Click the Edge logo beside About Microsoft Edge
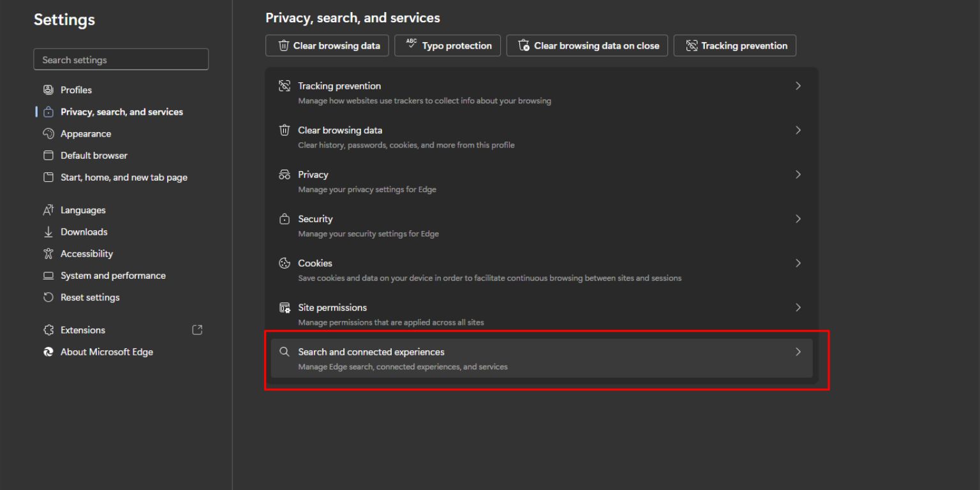The image size is (980, 490). tap(48, 352)
